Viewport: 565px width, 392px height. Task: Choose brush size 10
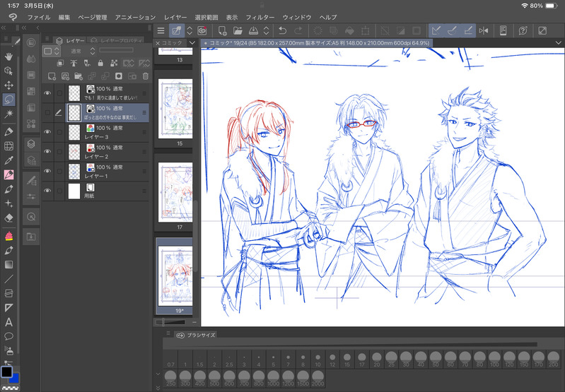tap(318, 360)
